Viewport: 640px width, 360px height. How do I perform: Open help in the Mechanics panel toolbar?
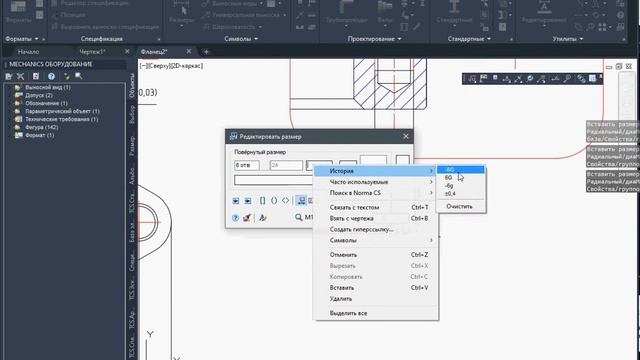[51, 76]
